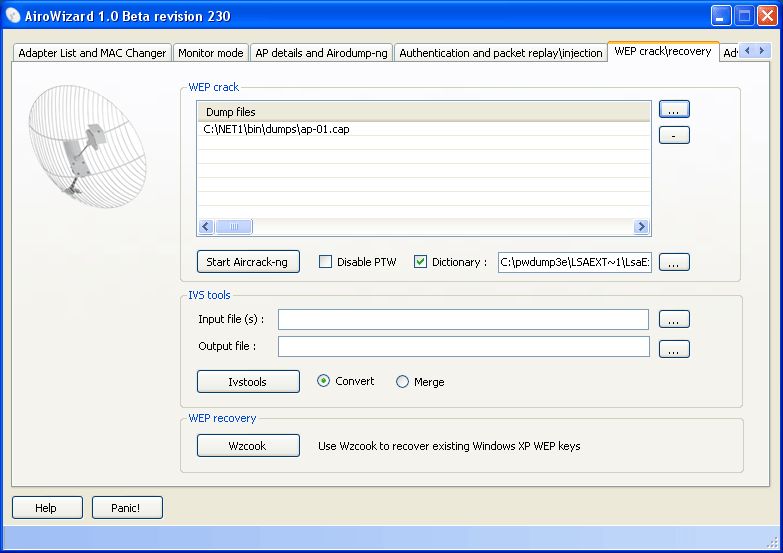Viewport: 783px width, 553px height.
Task: Enable the Disable PTW checkbox
Action: point(326,262)
